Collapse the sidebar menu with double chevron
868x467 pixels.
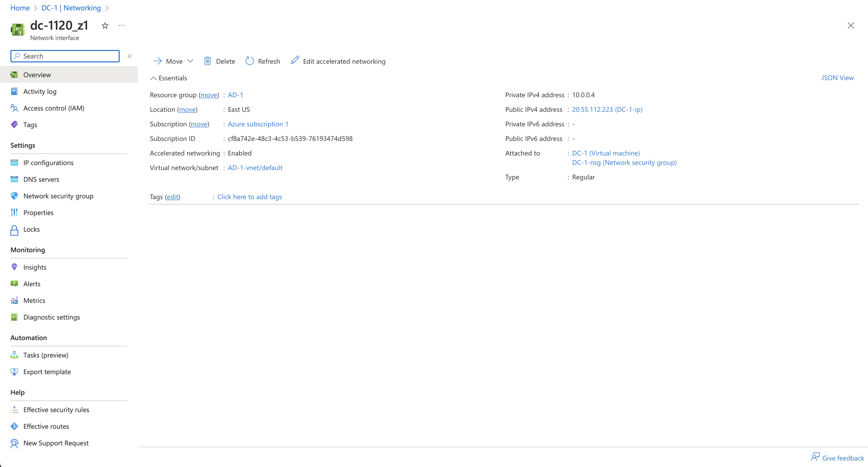129,56
